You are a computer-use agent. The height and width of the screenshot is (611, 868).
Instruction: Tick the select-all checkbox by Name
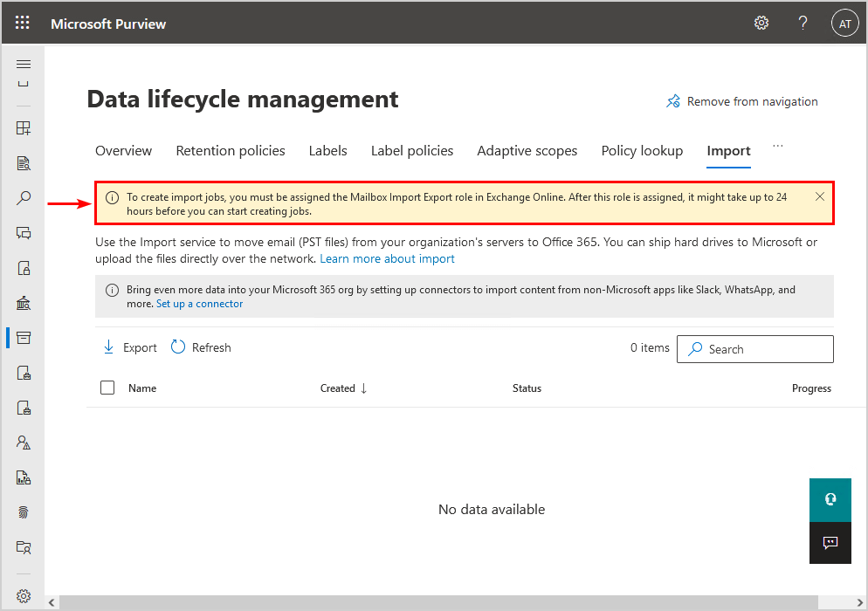[107, 388]
